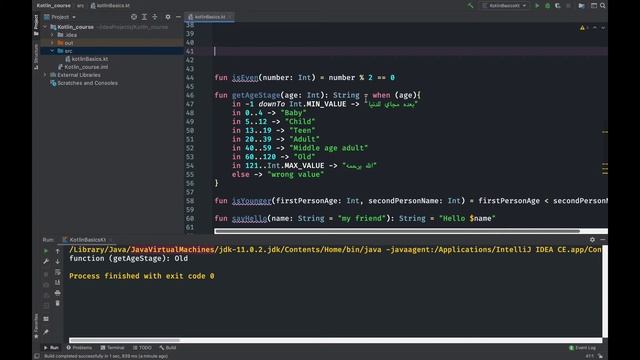This screenshot has height=360, width=640.
Task: Click the layout icon in Run sidebar
Action: click(46, 319)
